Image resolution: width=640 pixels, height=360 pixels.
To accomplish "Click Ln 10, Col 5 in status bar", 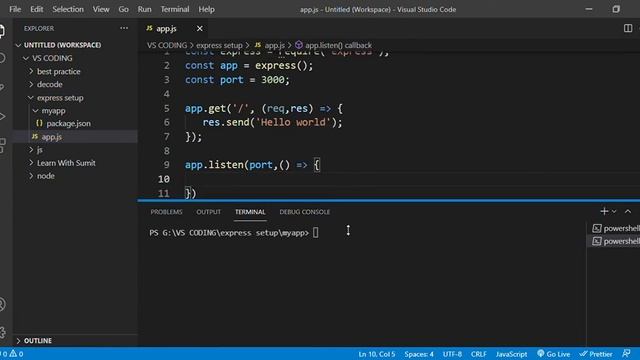I will click(377, 354).
